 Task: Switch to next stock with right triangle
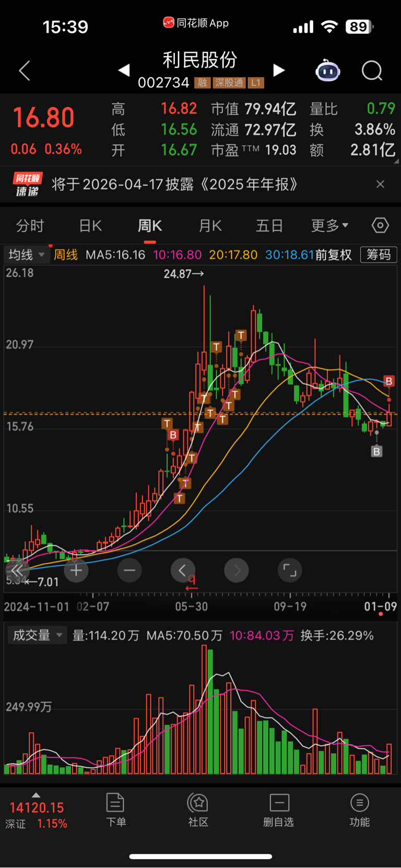click(x=279, y=70)
